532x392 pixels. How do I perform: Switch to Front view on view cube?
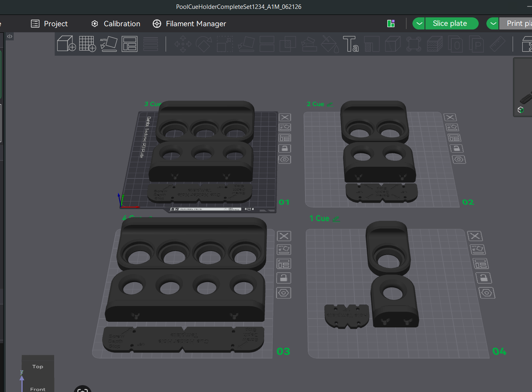(38, 389)
